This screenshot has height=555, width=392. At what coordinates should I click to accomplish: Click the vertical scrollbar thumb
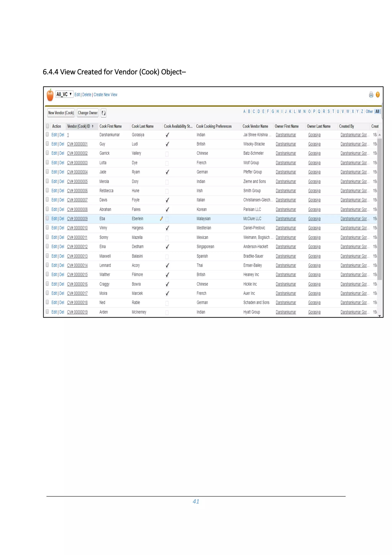[379, 209]
